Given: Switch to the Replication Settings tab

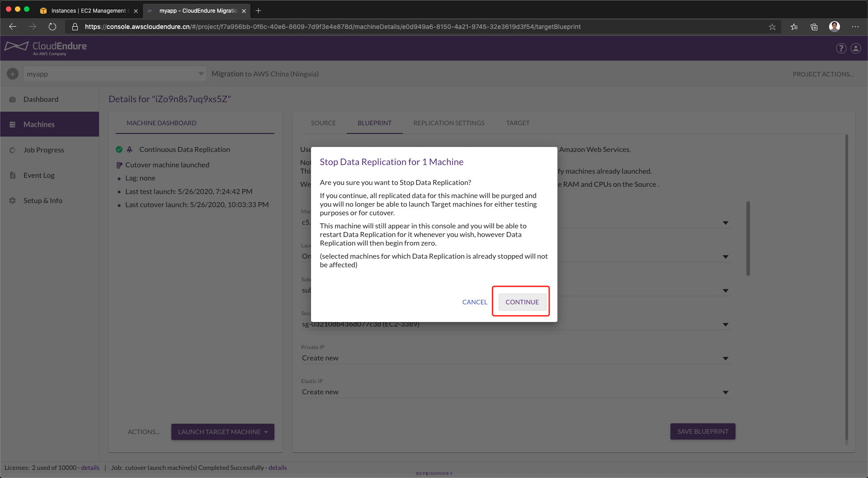Looking at the screenshot, I should pyautogui.click(x=448, y=123).
